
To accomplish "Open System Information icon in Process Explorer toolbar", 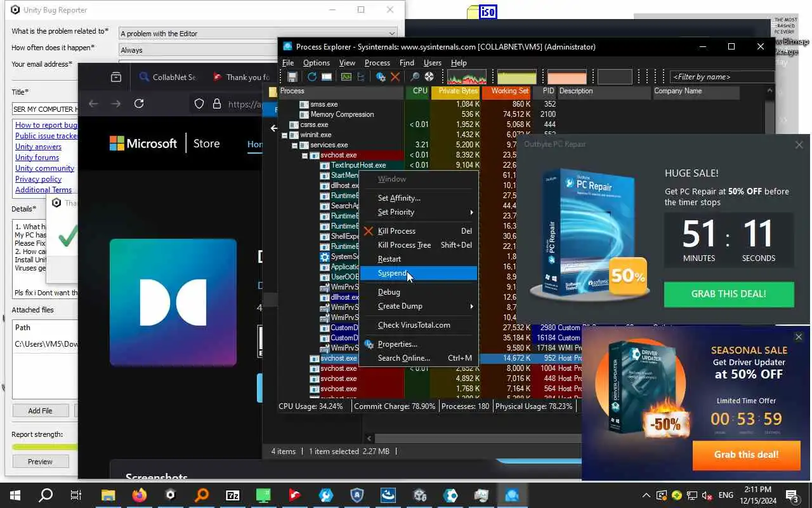I will [346, 77].
